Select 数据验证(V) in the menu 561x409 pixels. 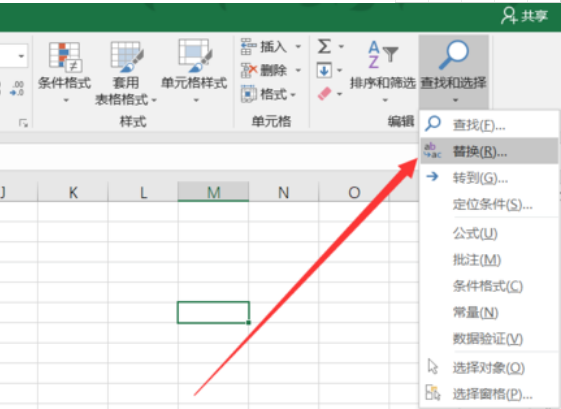click(489, 339)
